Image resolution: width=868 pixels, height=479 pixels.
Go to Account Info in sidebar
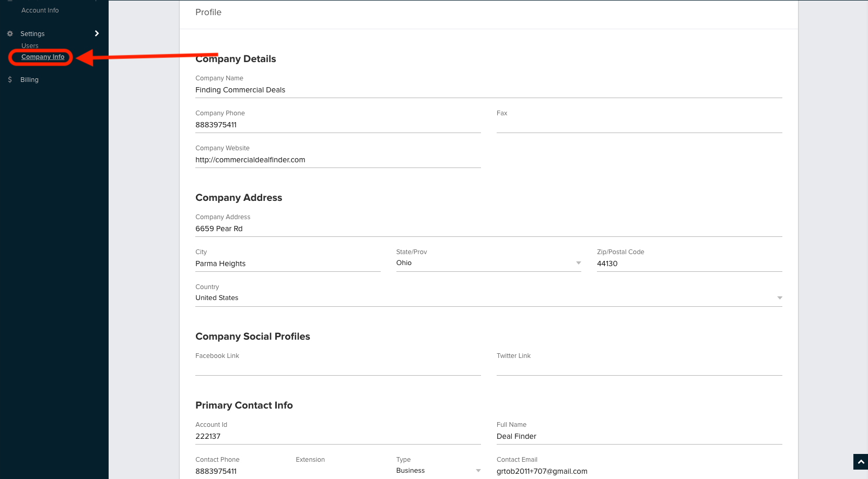click(x=40, y=10)
